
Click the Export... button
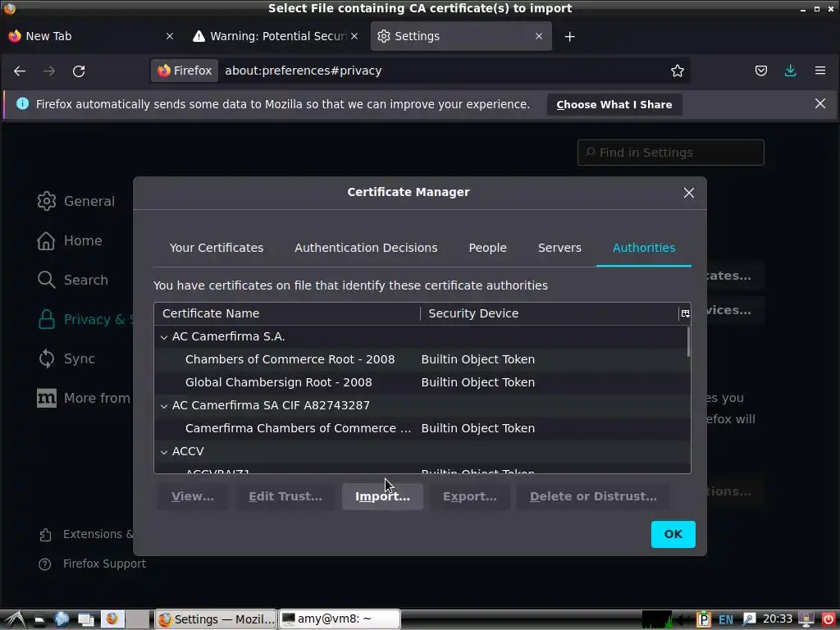point(470,496)
